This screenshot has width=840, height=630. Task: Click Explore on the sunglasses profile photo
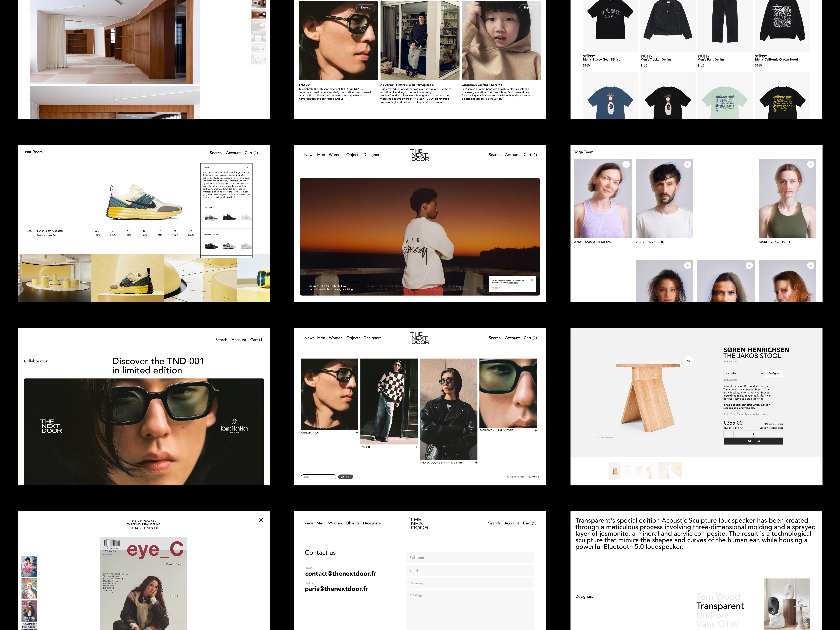coord(366,8)
